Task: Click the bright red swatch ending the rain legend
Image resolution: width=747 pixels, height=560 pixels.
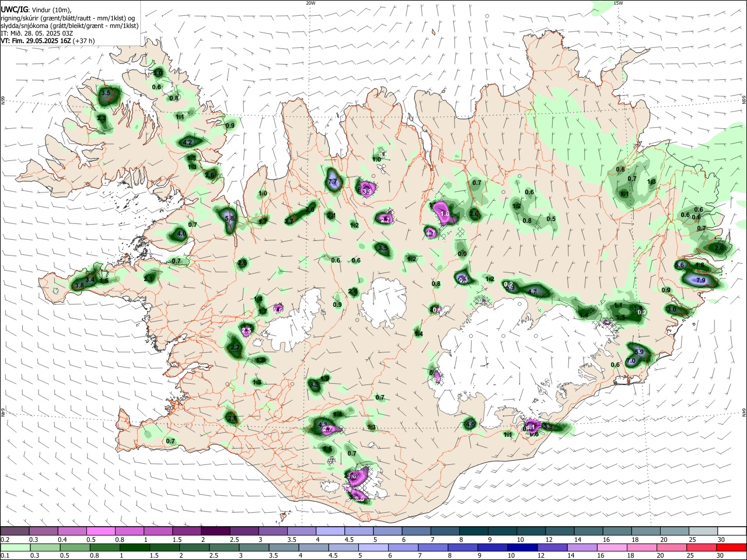Action: click(x=730, y=547)
